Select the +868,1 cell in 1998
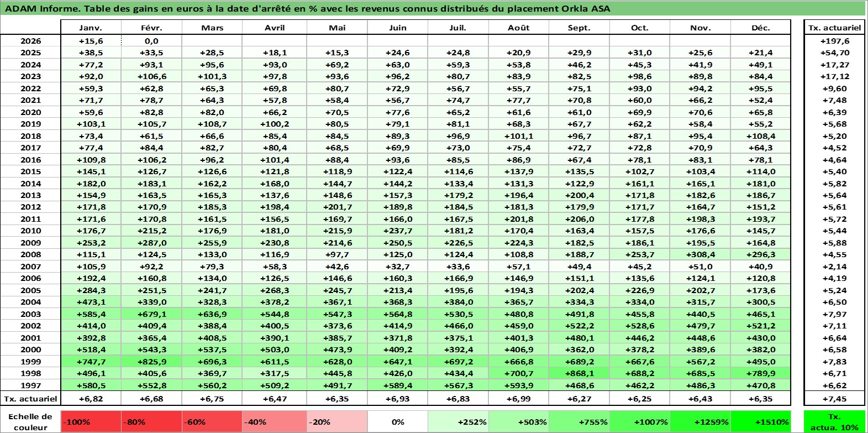This screenshot has height=433, width=868. click(x=579, y=373)
